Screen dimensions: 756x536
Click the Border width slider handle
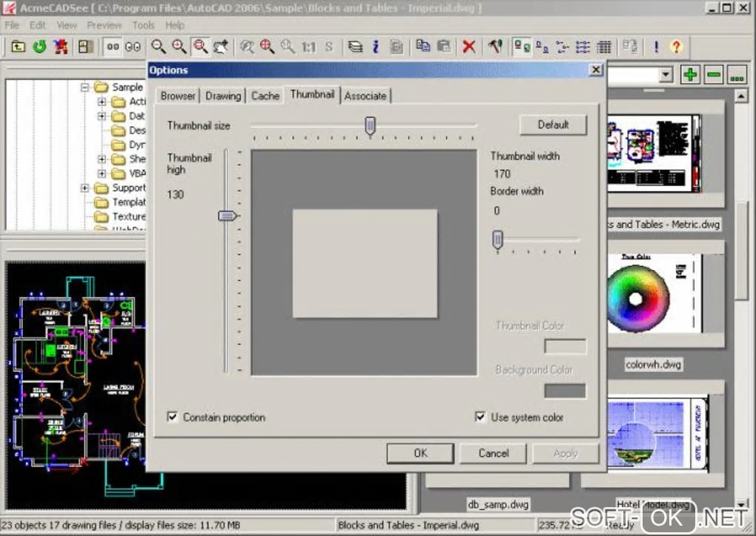coord(497,239)
